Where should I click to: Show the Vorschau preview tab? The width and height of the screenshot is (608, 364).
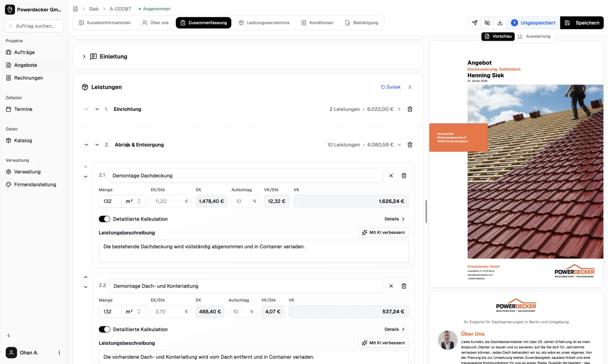[498, 36]
